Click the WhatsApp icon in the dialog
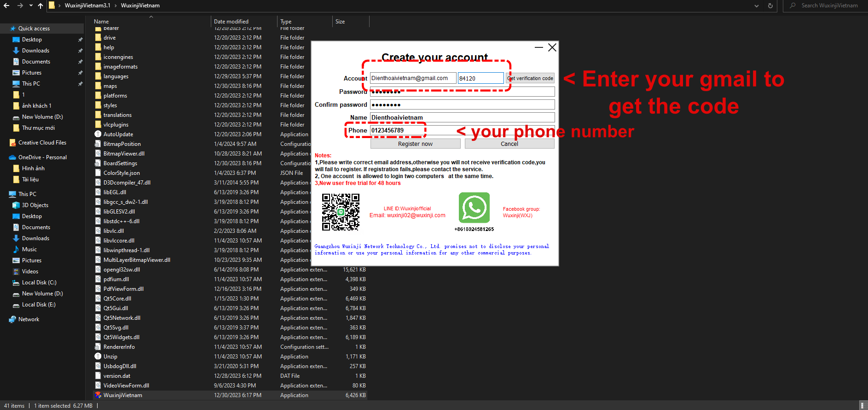This screenshot has width=868, height=410. pos(474,208)
